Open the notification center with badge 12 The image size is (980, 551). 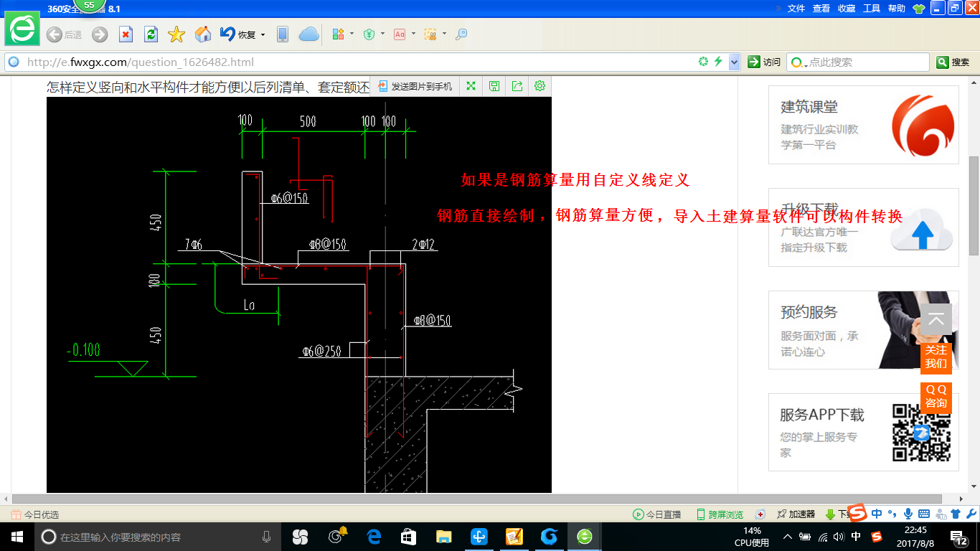click(959, 537)
